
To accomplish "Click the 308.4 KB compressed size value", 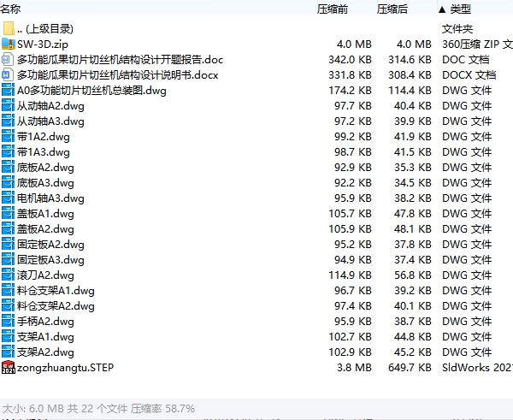I will pyautogui.click(x=410, y=75).
